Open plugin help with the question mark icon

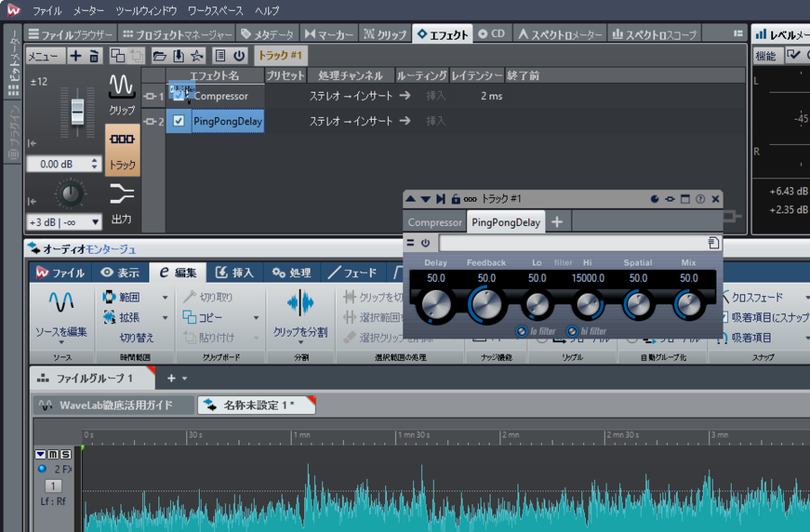(x=700, y=199)
